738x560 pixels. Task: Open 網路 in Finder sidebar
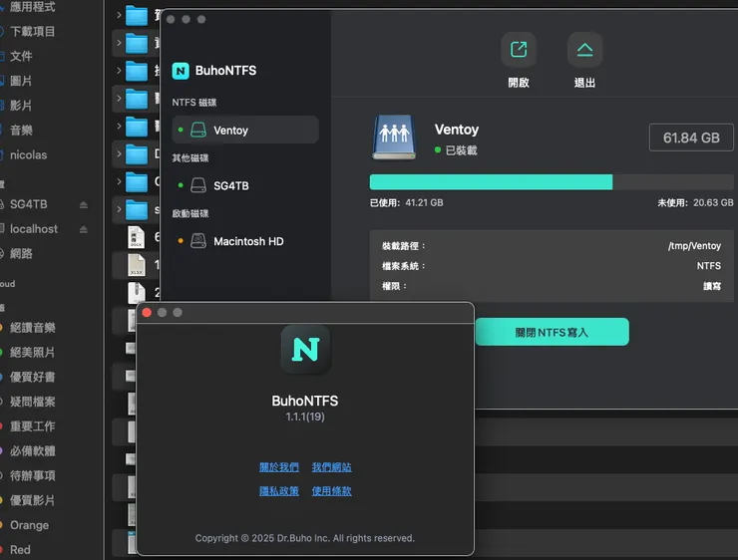(21, 253)
